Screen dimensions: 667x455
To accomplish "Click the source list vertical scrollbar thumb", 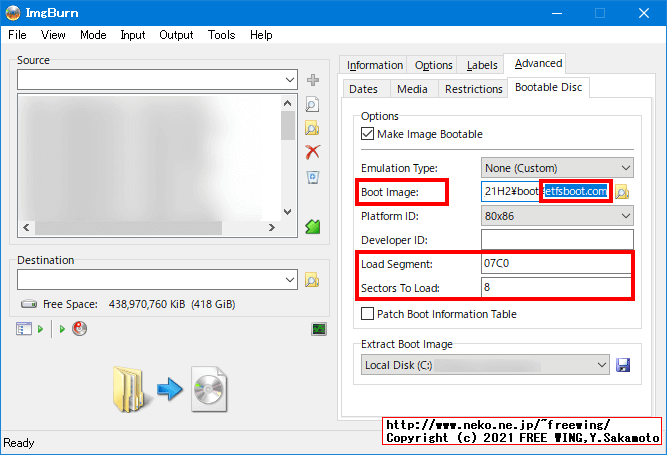I will [288, 125].
